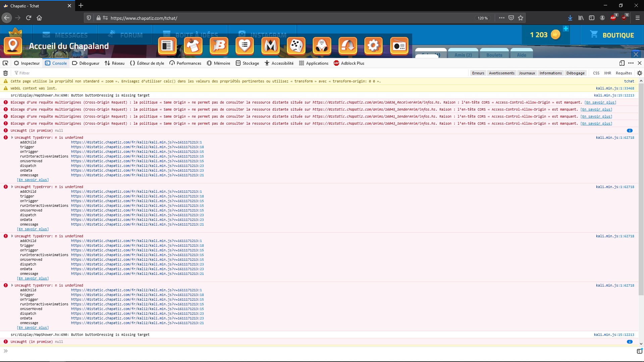Toggle the Avertissements console filter
The image size is (644, 362).
tap(501, 73)
